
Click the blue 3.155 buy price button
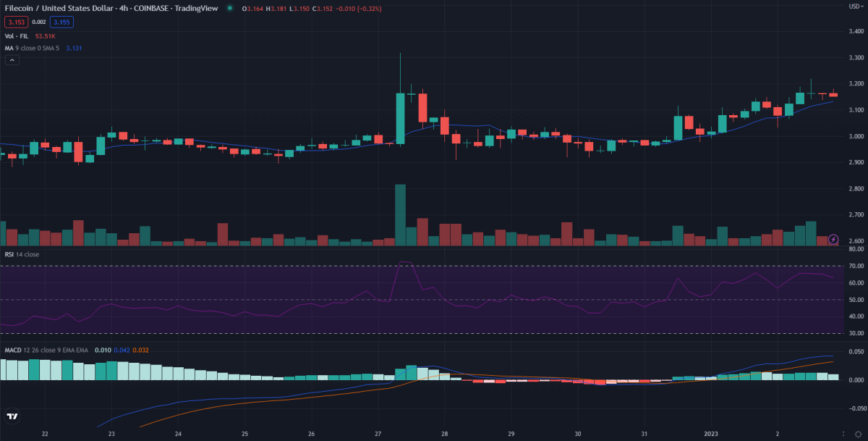62,22
